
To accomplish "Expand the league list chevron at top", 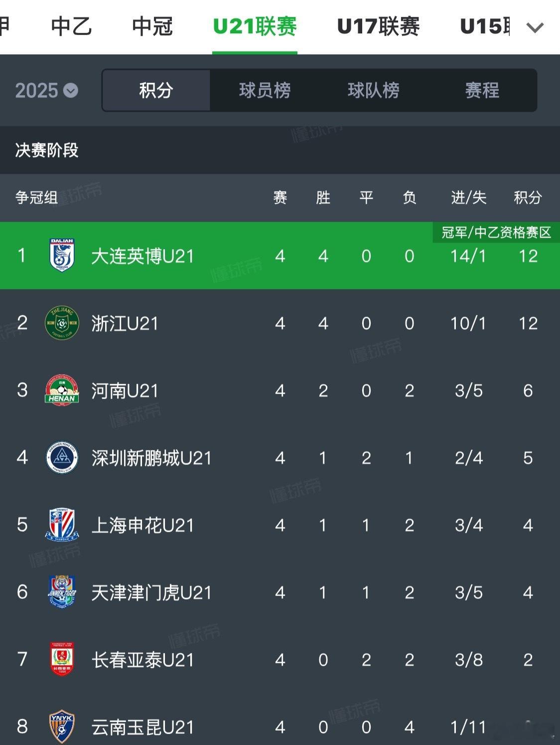I will (535, 27).
